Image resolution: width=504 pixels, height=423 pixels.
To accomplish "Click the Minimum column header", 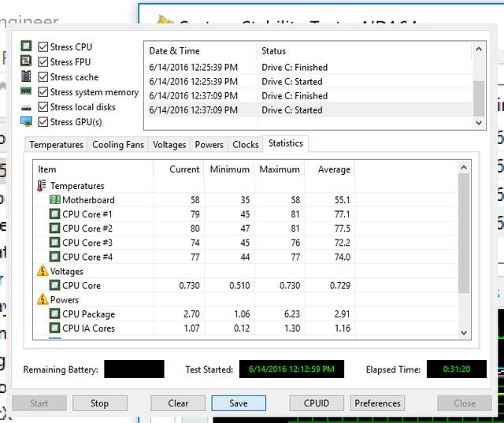I will [229, 169].
